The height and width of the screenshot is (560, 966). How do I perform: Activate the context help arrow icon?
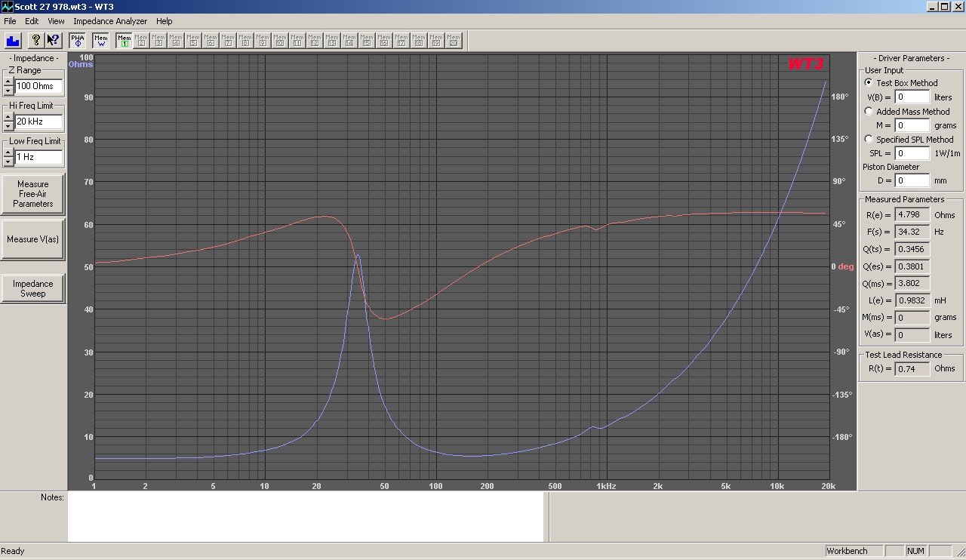click(53, 41)
